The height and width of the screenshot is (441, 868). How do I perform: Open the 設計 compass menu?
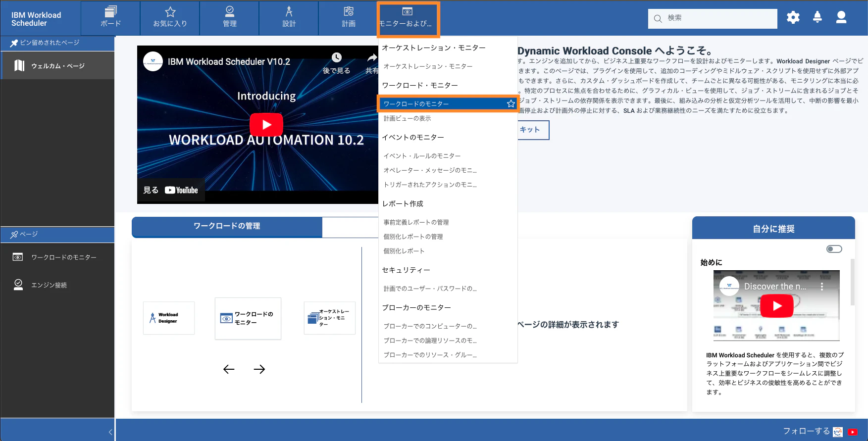pyautogui.click(x=289, y=17)
